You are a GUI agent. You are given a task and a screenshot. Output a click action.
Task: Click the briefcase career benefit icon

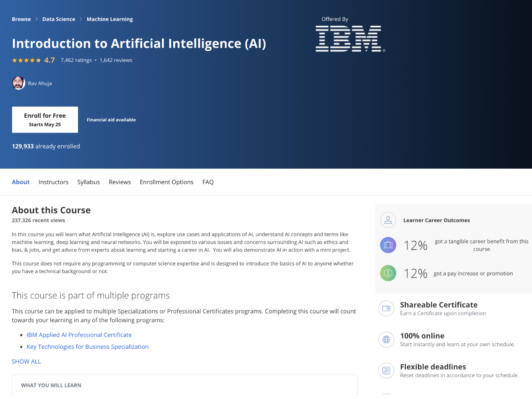point(388,245)
